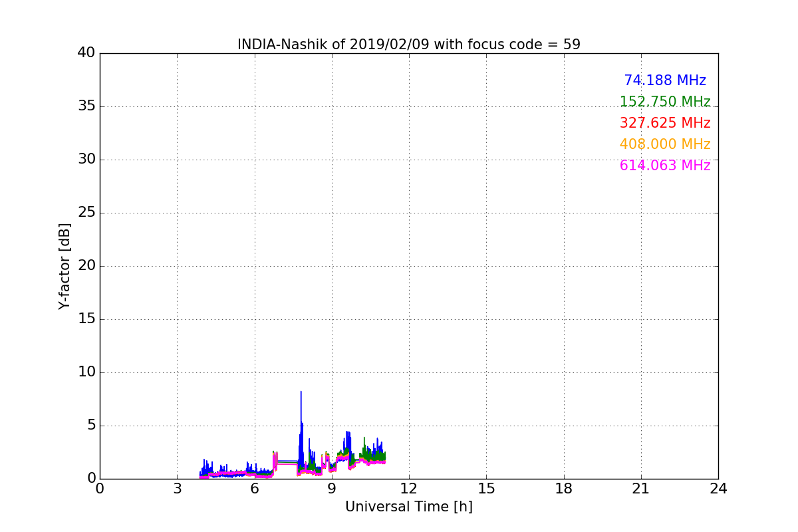Select the green 152.750 MHz legend label
Image resolution: width=798 pixels, height=532 pixels.
(665, 102)
